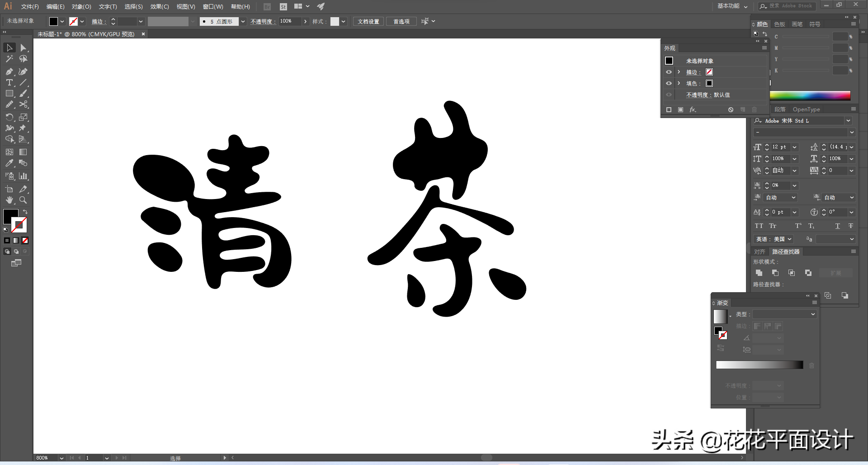
Task: Toggle Superscript text style
Action: coord(798,226)
